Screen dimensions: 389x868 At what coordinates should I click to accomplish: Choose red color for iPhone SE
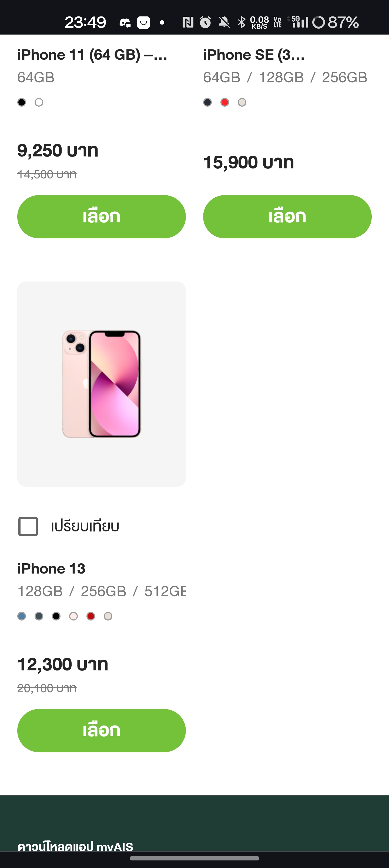[225, 102]
